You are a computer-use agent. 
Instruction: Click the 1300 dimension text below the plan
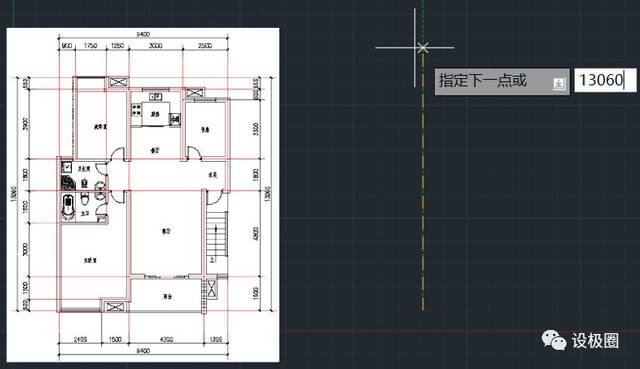[x=216, y=340]
